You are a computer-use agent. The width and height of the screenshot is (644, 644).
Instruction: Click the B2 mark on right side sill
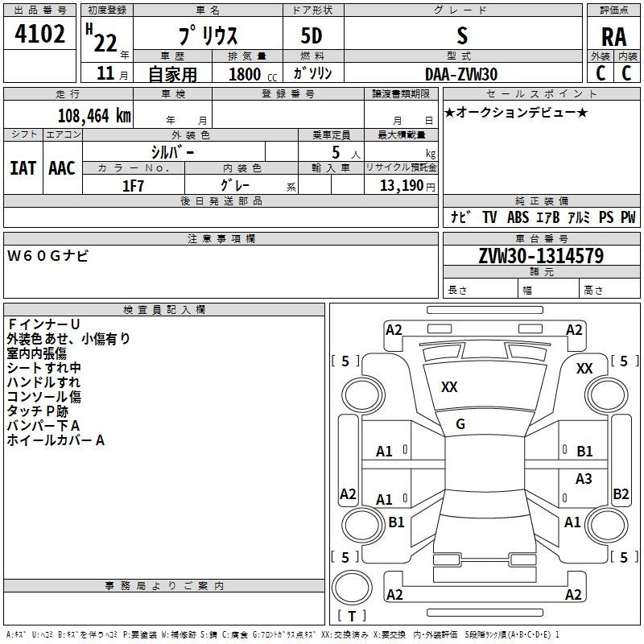point(621,493)
